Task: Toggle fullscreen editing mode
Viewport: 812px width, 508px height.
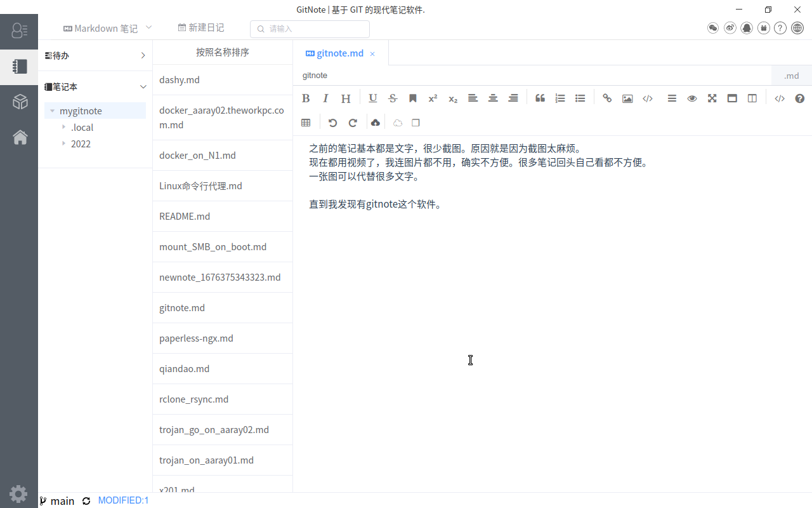Action: coord(712,98)
